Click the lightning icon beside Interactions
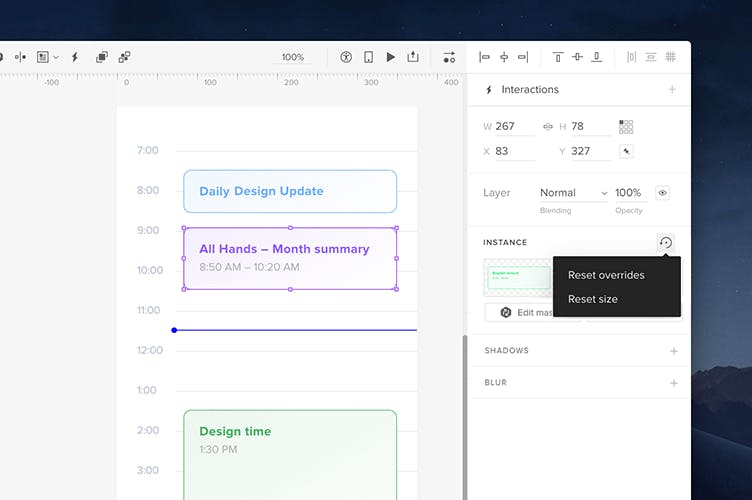 pyautogui.click(x=489, y=90)
